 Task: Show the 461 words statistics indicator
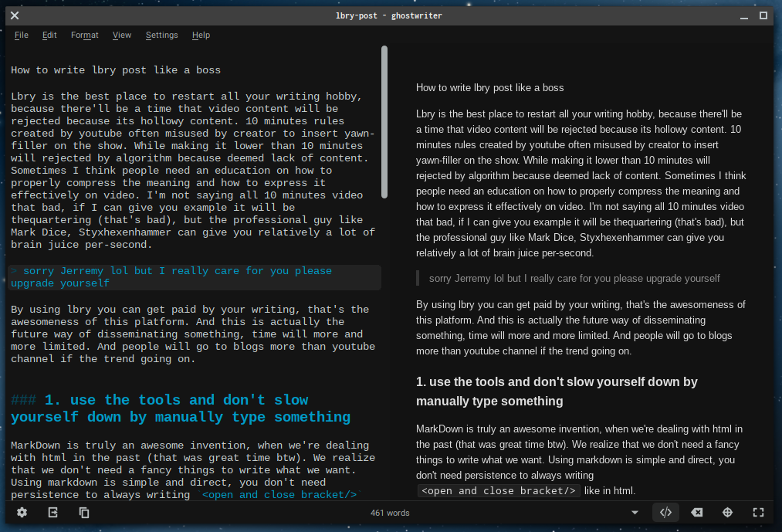tap(390, 513)
